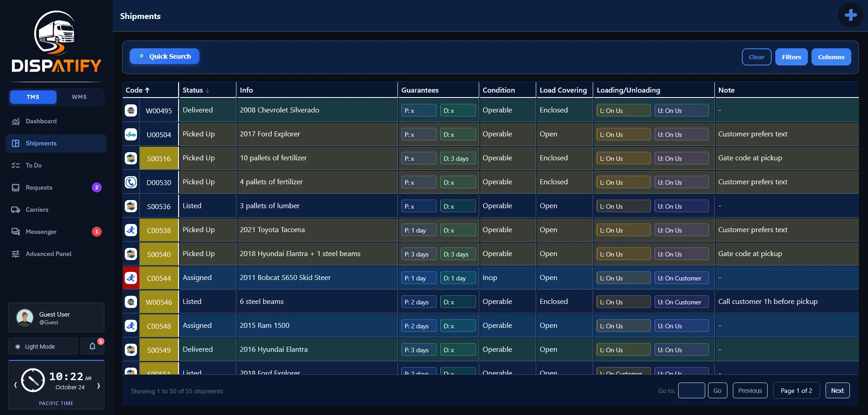Open the Messenger chat icon
Viewport: 868px width, 415px height.
pyautogui.click(x=16, y=232)
